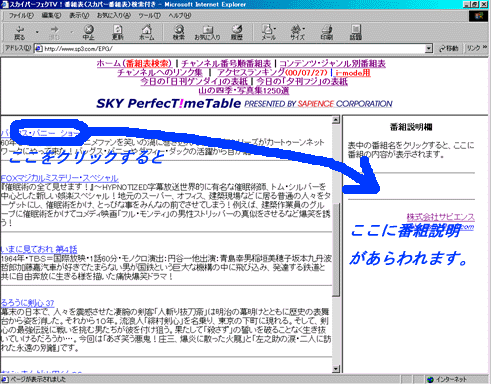This screenshot has width=491, height=384.
Task: Click the 株式会社サピエンス link
Action: coord(440,217)
